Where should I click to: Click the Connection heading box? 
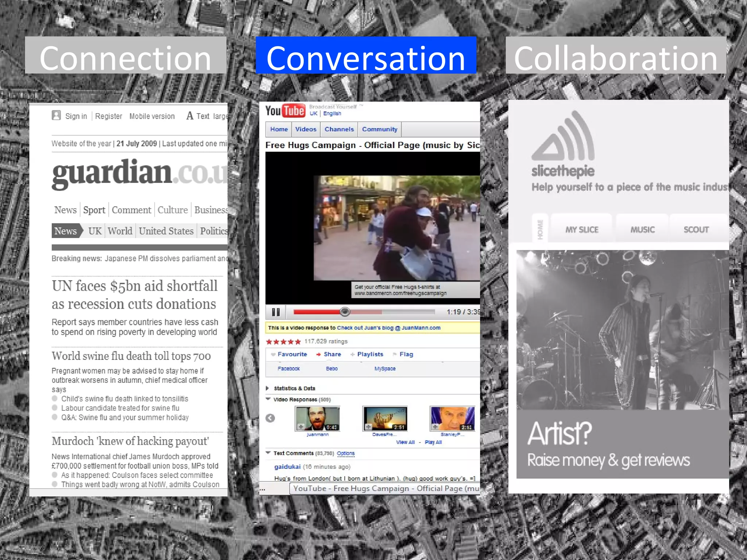click(125, 55)
